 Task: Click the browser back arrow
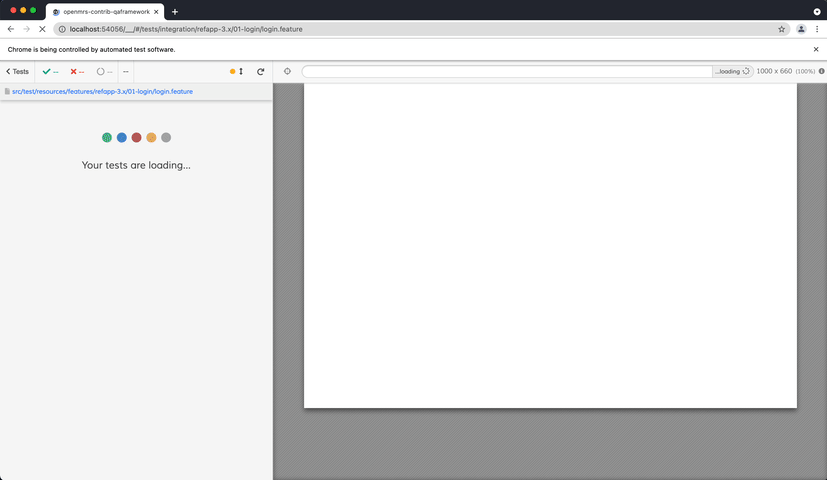coord(11,29)
